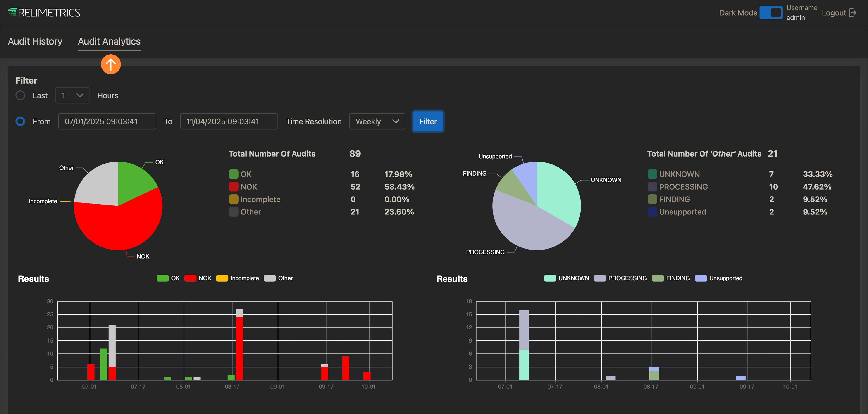Click the green OK legend square
The height and width of the screenshot is (414, 868).
point(234,174)
